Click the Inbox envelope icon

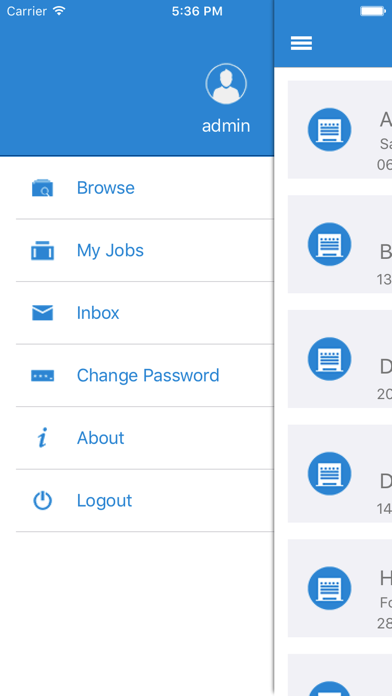[x=43, y=313]
